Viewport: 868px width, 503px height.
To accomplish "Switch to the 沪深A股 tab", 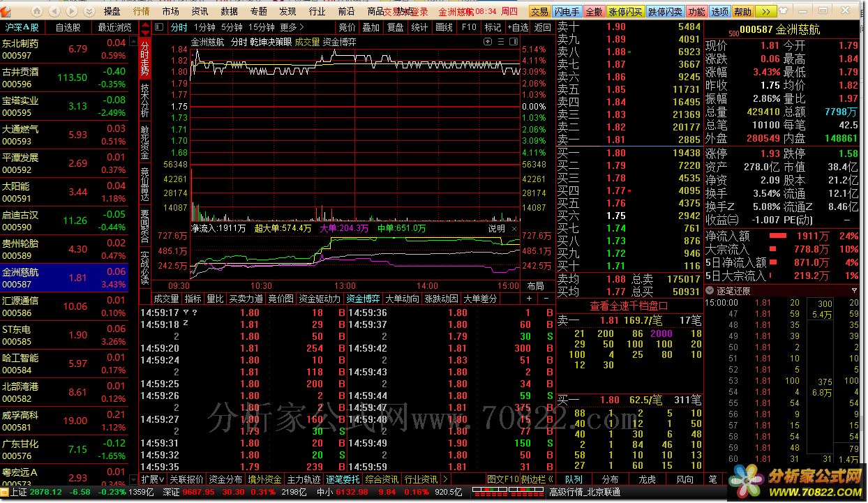I will [22, 27].
